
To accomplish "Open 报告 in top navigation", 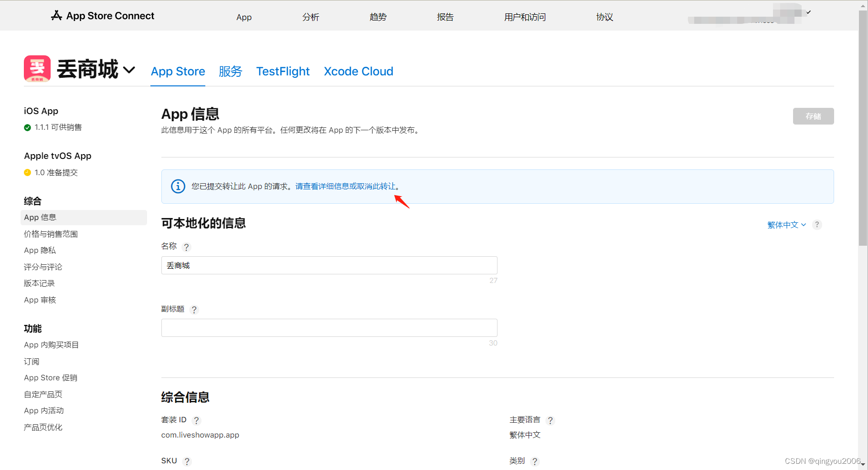I will tap(445, 17).
